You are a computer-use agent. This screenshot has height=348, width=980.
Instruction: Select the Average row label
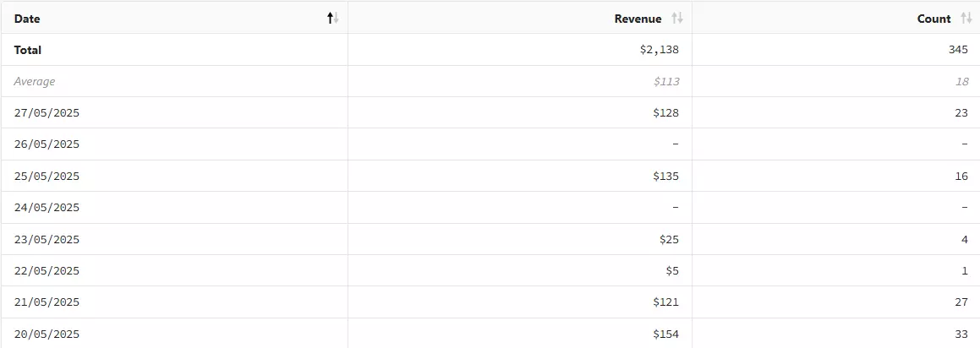pyautogui.click(x=35, y=81)
